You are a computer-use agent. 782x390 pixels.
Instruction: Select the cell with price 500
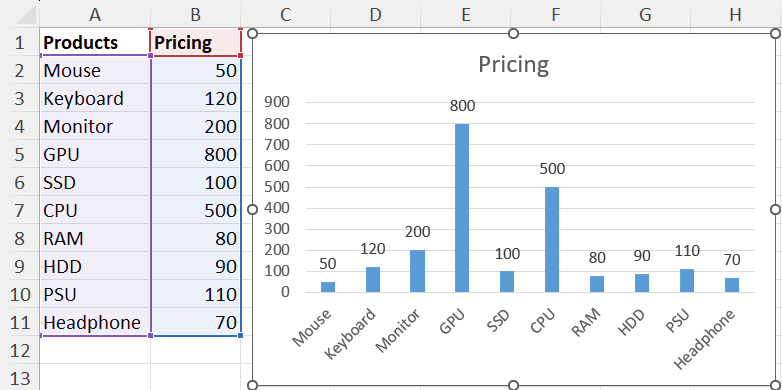coord(196,210)
